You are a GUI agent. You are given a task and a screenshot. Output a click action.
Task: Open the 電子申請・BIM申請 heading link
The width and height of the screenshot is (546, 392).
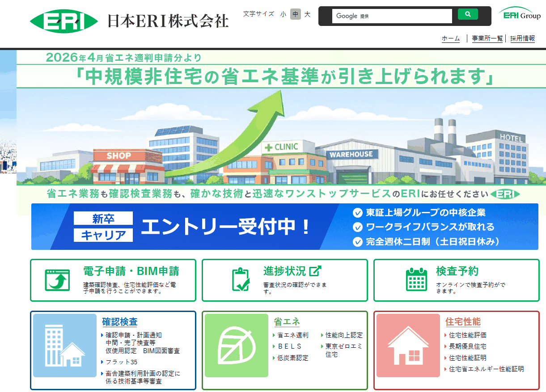tap(131, 271)
